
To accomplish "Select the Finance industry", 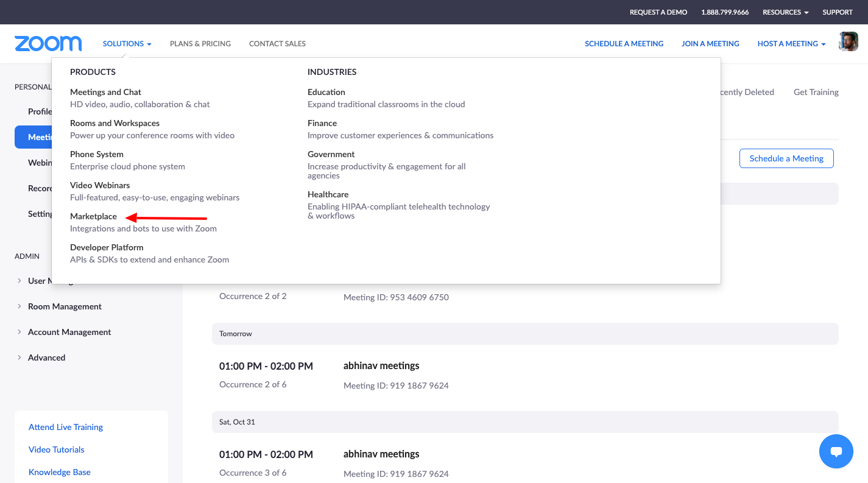I will pyautogui.click(x=322, y=123).
